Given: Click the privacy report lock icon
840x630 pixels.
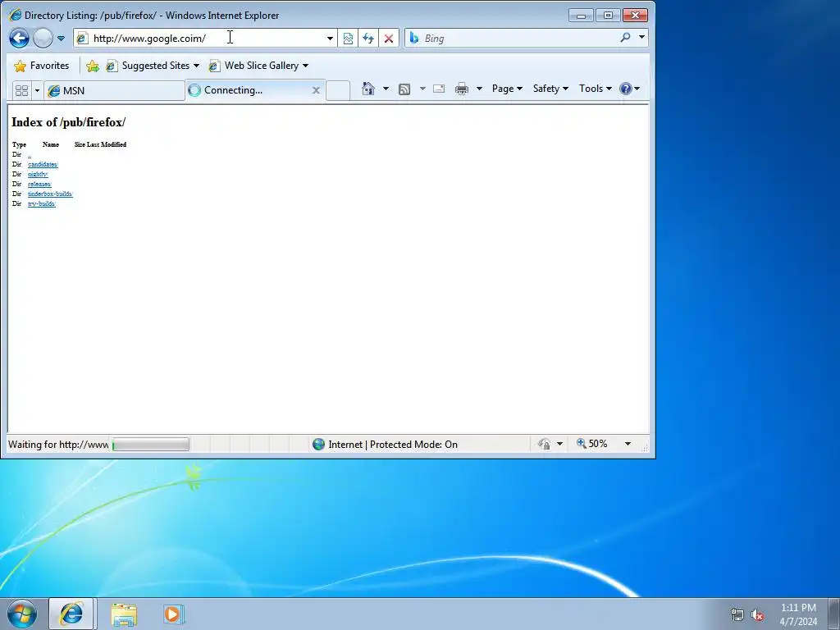Looking at the screenshot, I should (x=545, y=444).
